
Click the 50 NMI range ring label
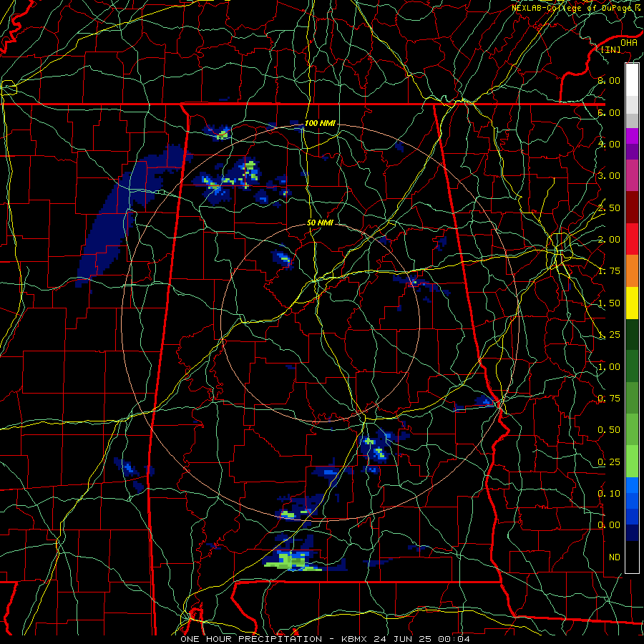pos(320,223)
